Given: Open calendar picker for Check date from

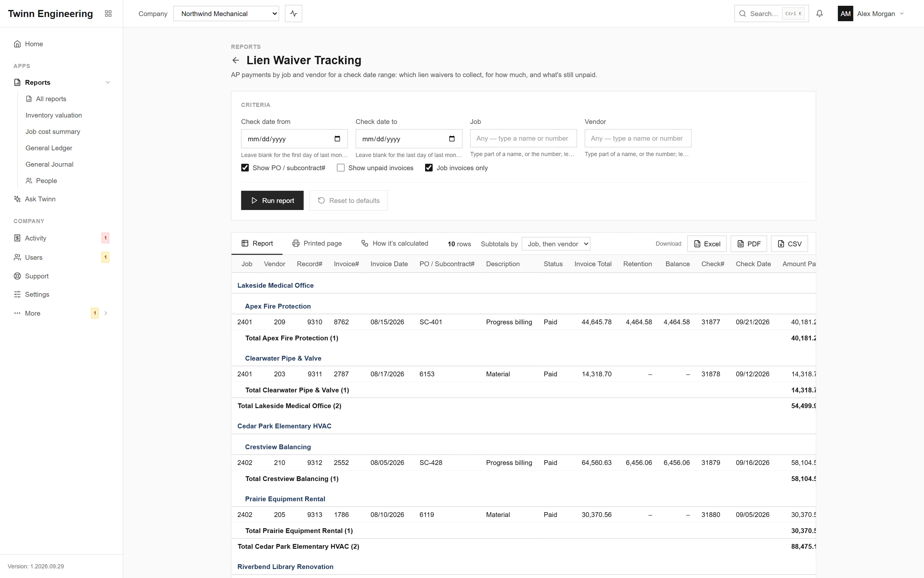Looking at the screenshot, I should [337, 138].
